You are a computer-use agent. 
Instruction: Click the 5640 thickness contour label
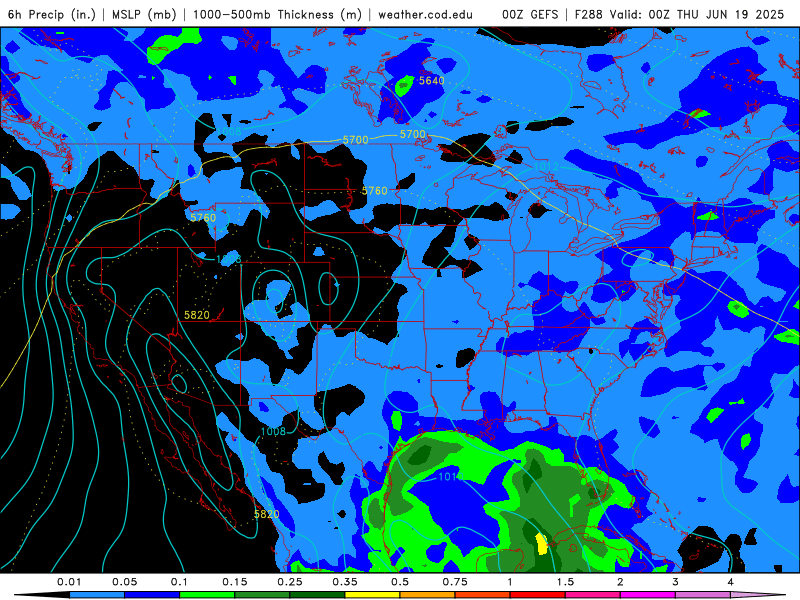coord(432,81)
